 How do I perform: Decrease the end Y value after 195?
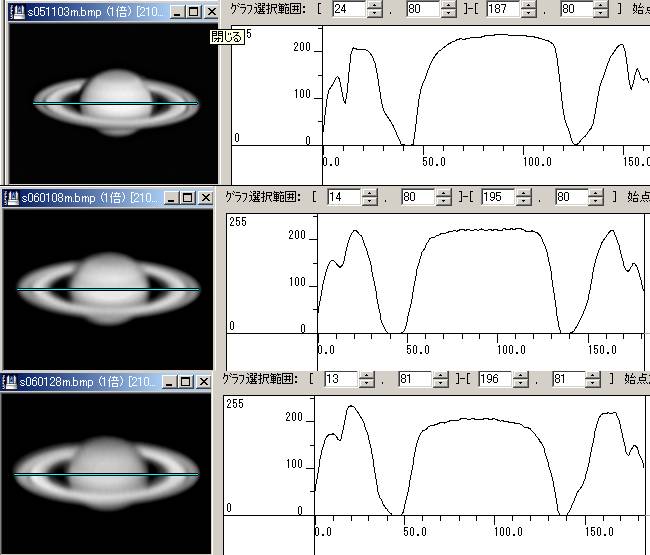click(596, 201)
